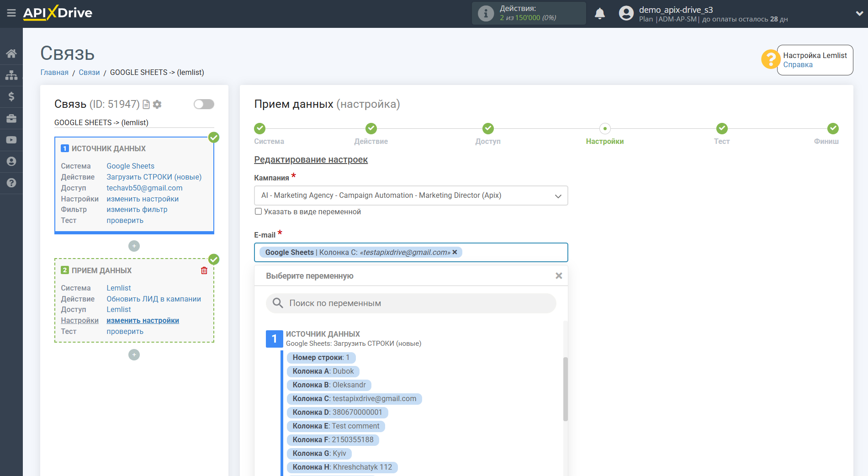Open the question mark help icon in the sidebar
This screenshot has height=476, width=868.
[x=11, y=183]
